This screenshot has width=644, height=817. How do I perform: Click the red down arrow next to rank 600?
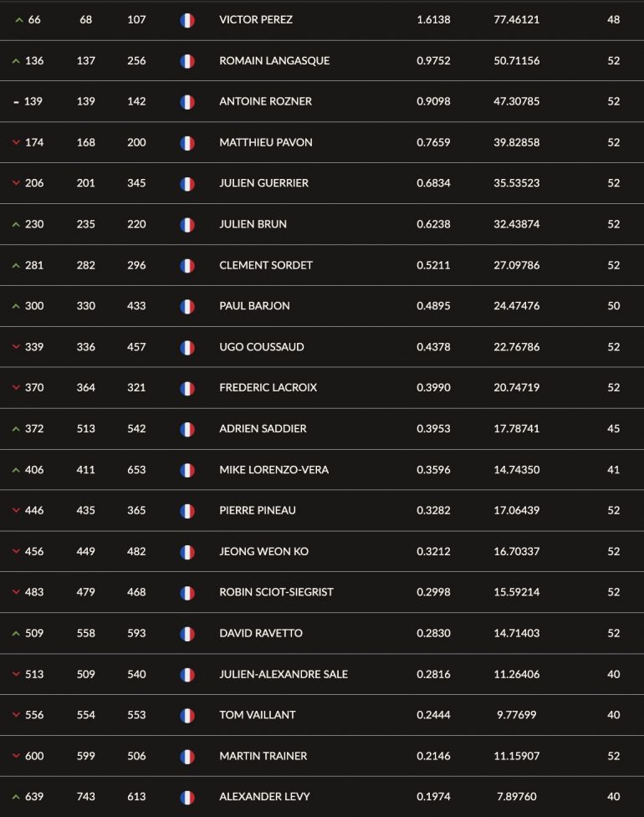[16, 755]
